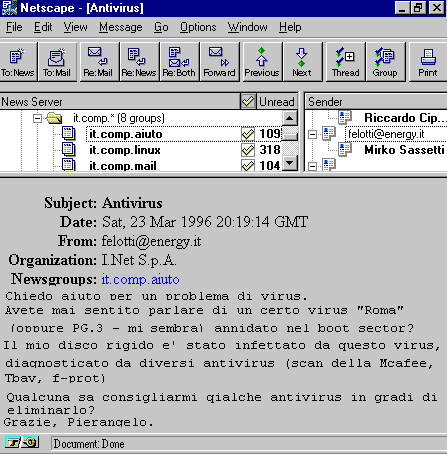Reply by mail using Re:Mail
Viewport: 447px width, 454px height.
99,62
